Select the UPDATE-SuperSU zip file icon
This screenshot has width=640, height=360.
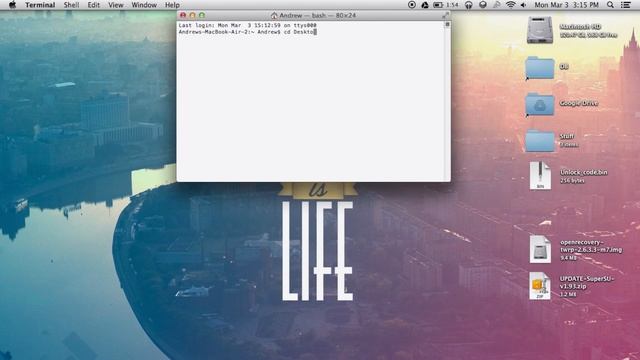pos(540,286)
